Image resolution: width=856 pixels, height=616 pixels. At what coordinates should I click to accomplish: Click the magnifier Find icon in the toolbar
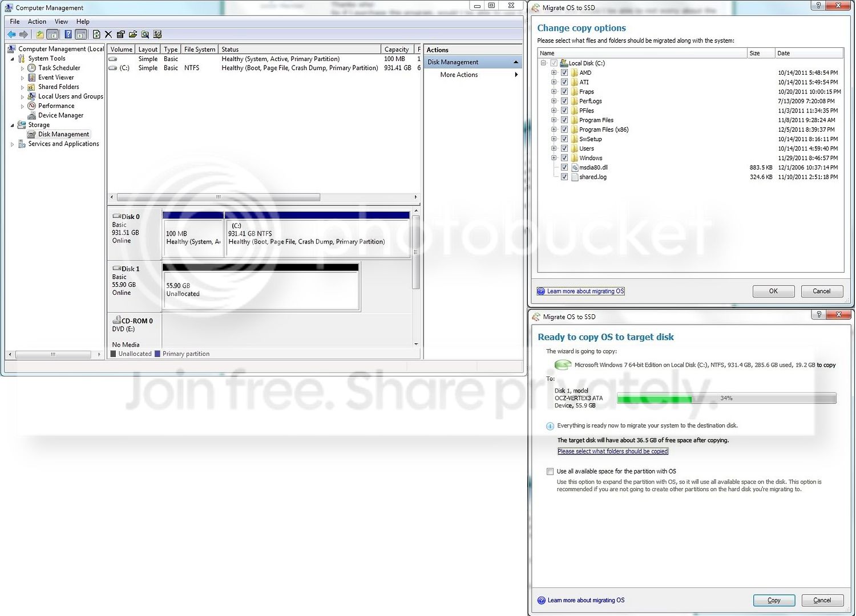145,34
